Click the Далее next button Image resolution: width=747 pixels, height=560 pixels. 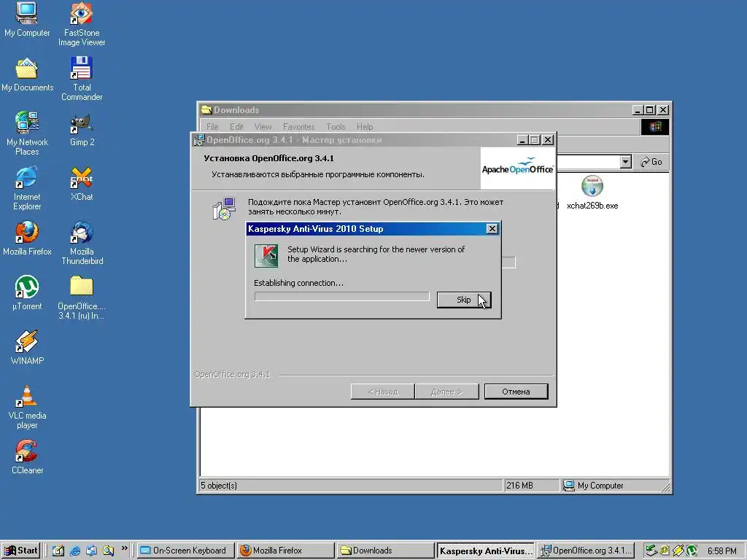click(x=446, y=392)
